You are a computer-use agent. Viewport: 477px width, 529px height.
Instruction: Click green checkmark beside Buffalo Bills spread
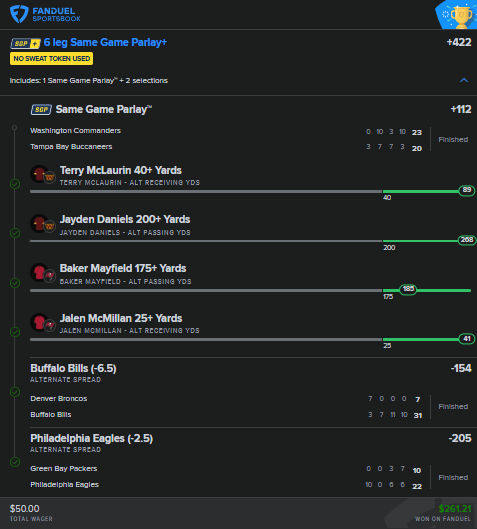(x=15, y=392)
